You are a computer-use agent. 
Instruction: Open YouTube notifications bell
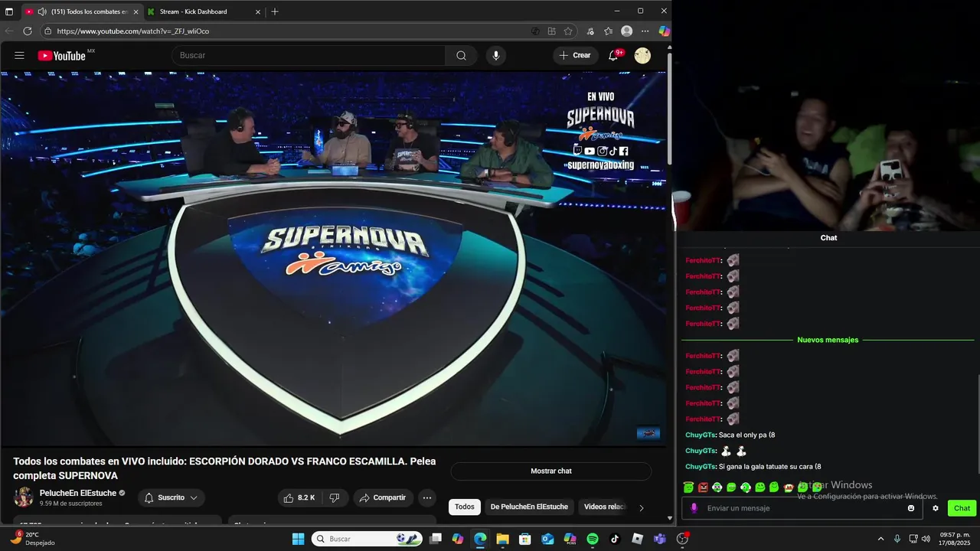click(613, 55)
